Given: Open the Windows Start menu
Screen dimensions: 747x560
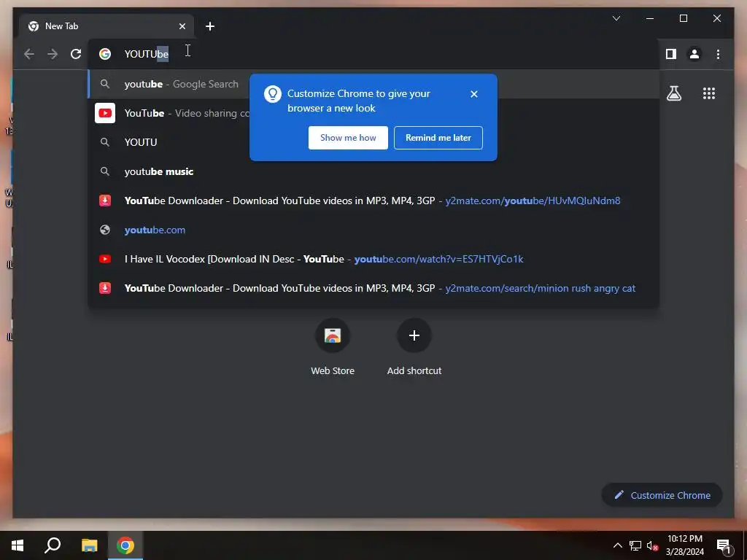Looking at the screenshot, I should click(18, 545).
